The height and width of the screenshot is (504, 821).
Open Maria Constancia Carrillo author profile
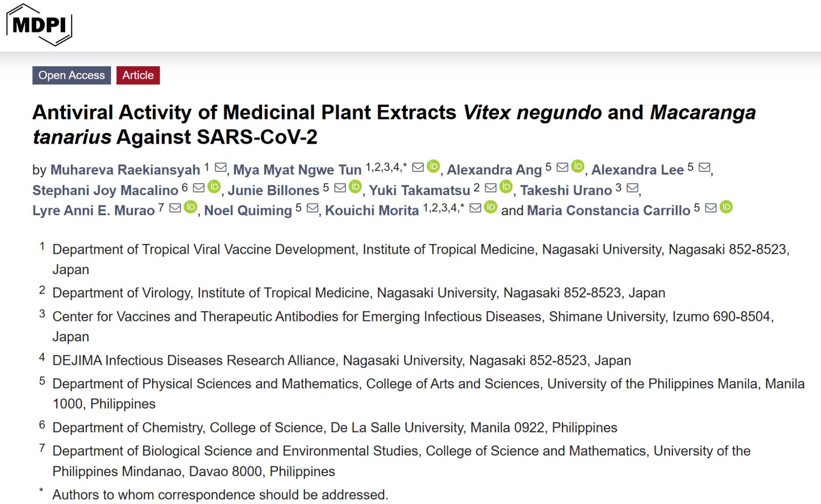pyautogui.click(x=608, y=210)
